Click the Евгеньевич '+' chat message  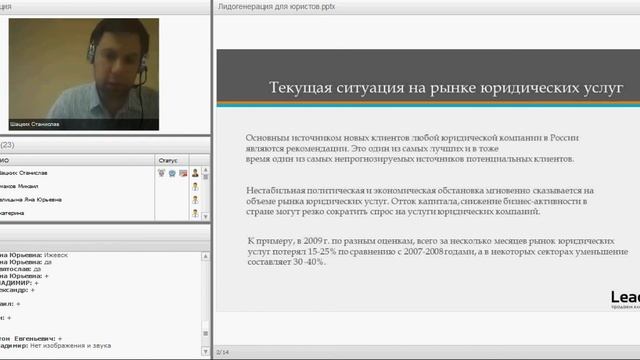[x=31, y=339]
